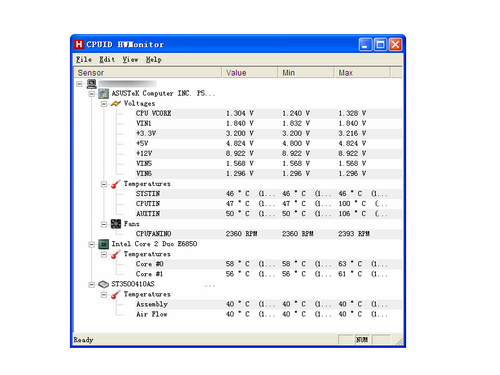Collapse the motherboard Temperatures group
Screen dimensions: 500x375
(x=104, y=184)
